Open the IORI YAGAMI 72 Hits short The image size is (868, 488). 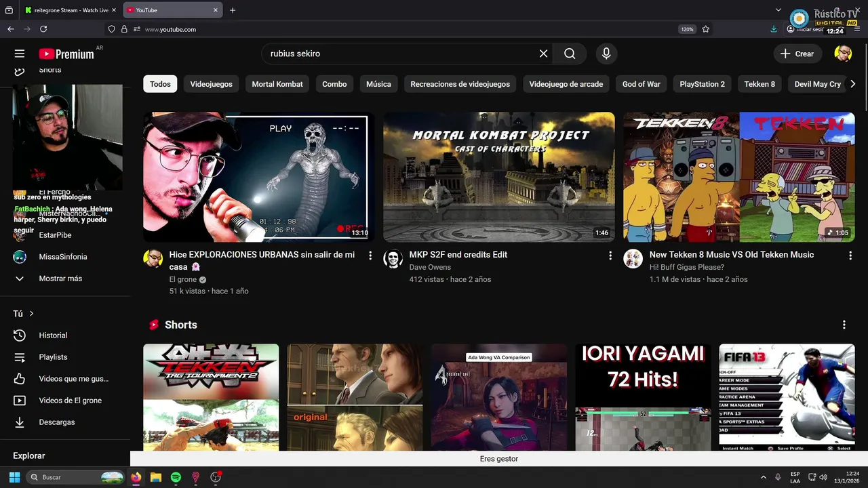pos(643,397)
